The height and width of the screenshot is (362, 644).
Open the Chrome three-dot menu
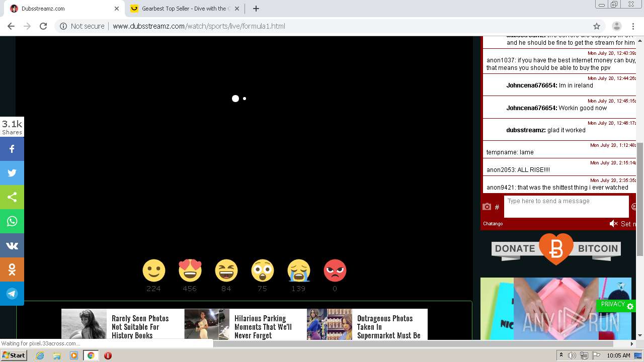(x=633, y=26)
